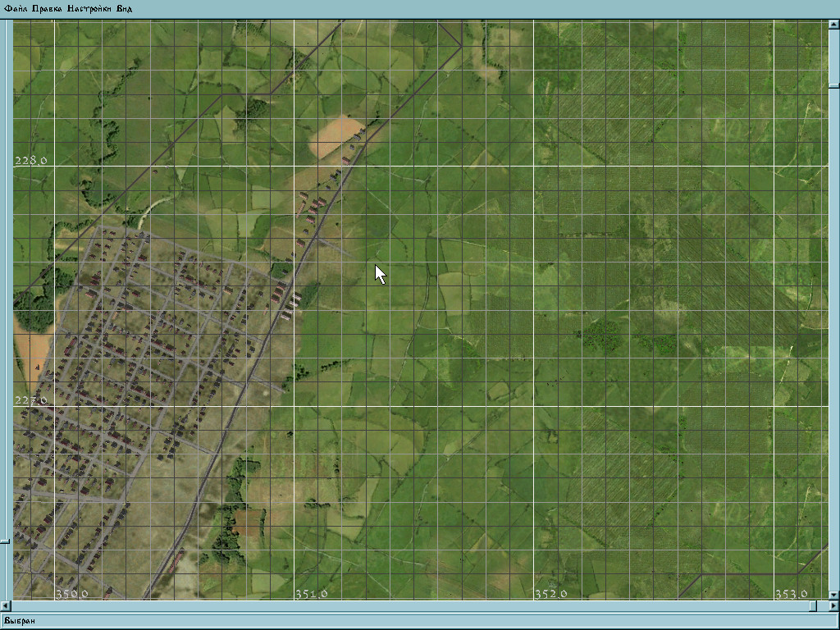Click the 352.0 grid label
This screenshot has width=840, height=630.
click(550, 594)
